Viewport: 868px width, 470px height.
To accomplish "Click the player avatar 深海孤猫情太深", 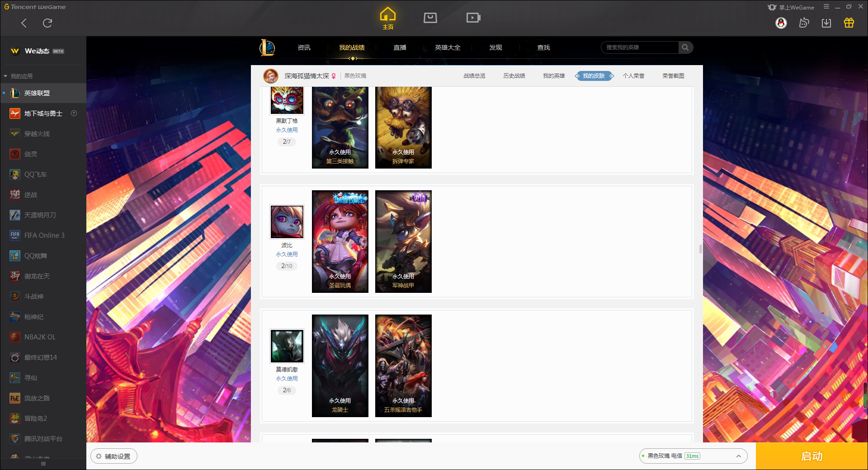I will pyautogui.click(x=271, y=76).
